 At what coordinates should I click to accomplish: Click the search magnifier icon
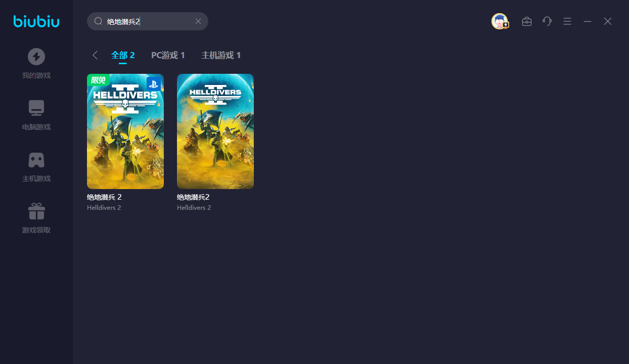point(99,21)
